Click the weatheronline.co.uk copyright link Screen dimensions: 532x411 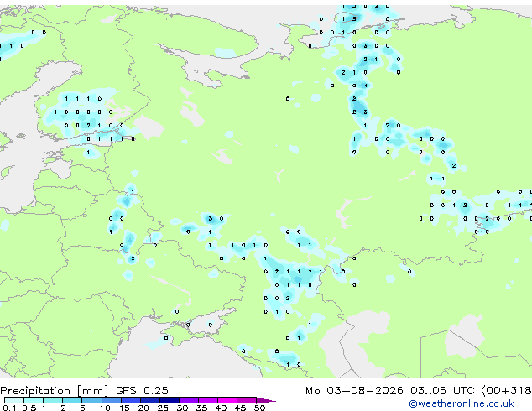pos(461,403)
